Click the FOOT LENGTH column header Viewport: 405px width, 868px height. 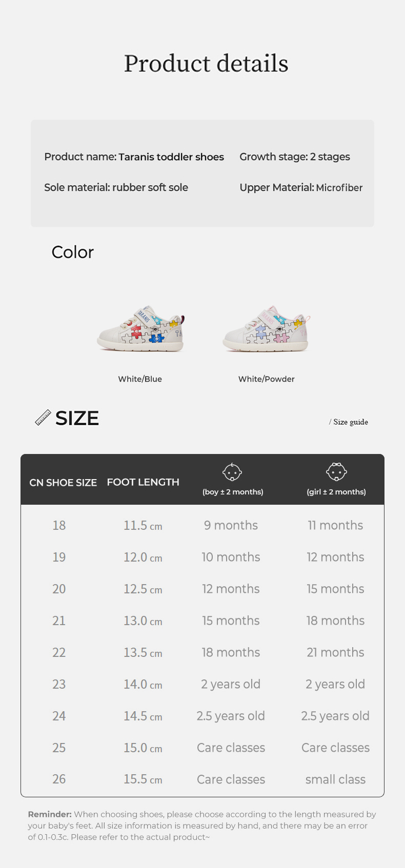[143, 482]
